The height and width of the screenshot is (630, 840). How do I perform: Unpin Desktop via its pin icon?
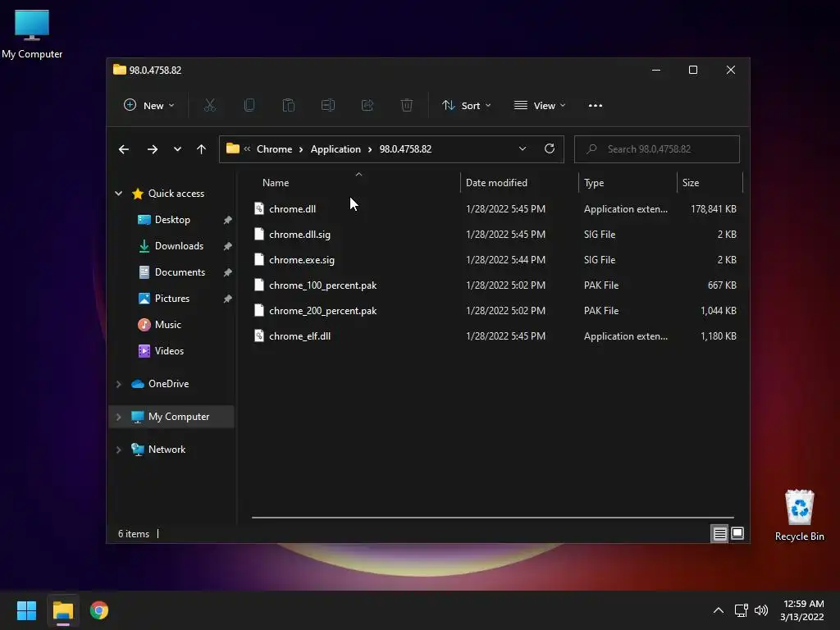[228, 220]
